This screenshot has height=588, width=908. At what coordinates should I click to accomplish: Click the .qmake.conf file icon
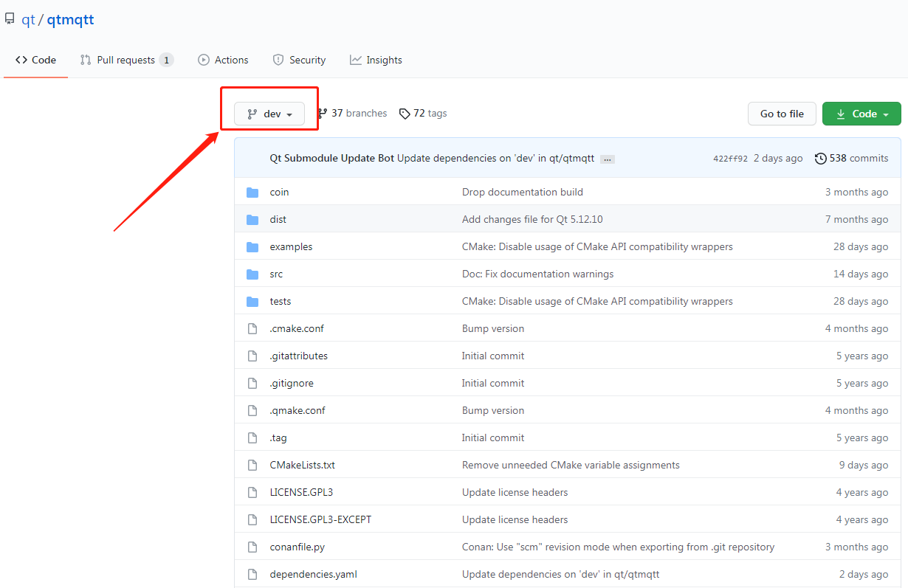tap(252, 411)
